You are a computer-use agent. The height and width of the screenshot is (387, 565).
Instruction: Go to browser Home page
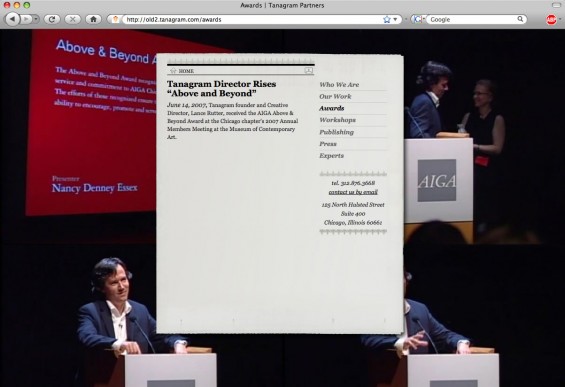click(x=93, y=19)
